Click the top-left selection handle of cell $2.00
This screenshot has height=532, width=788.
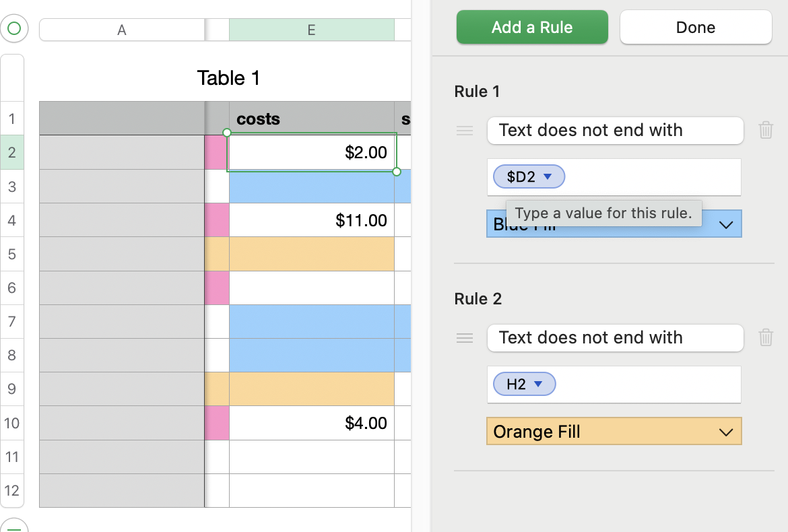point(227,133)
